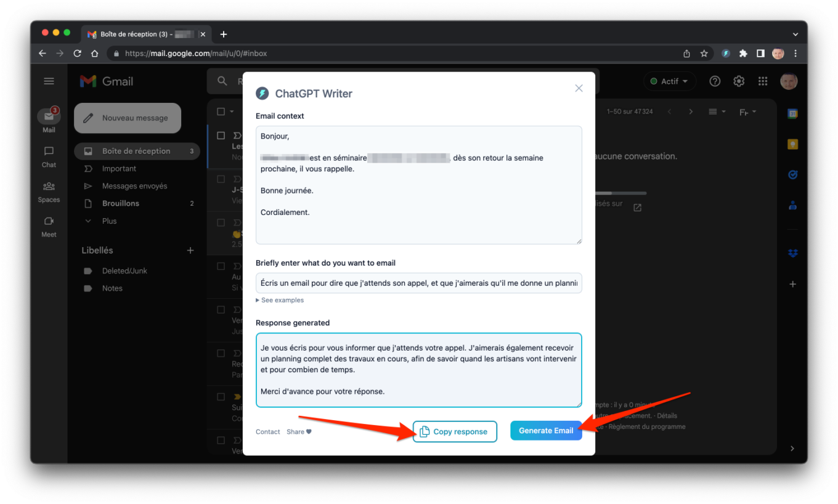Click the Generate Email button
The height and width of the screenshot is (504, 838).
[546, 431]
